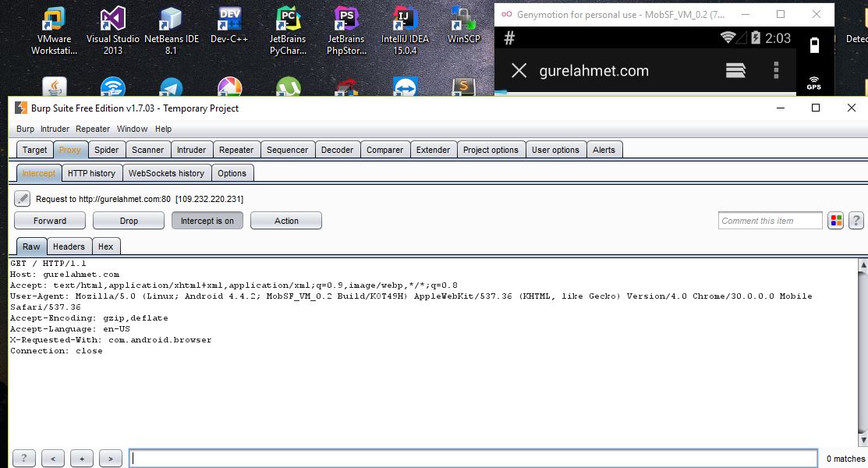868x468 pixels.
Task: Open the Action dropdown button
Action: [x=286, y=221]
